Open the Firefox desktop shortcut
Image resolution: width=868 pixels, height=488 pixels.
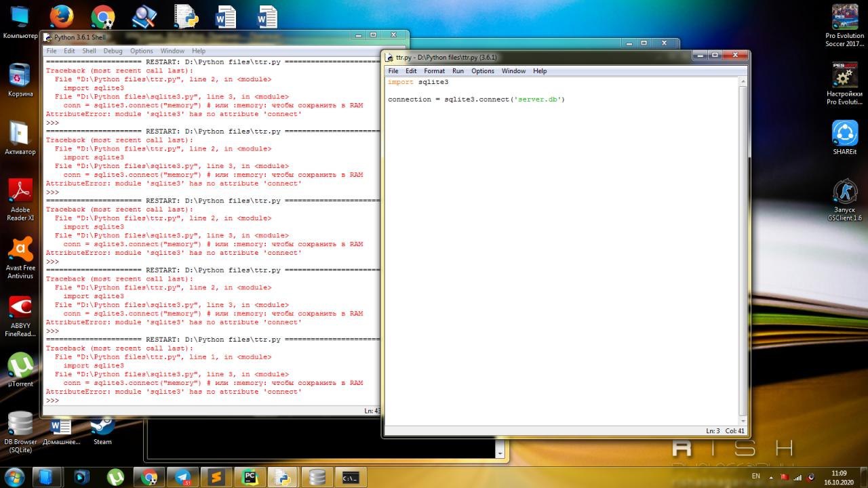(62, 16)
